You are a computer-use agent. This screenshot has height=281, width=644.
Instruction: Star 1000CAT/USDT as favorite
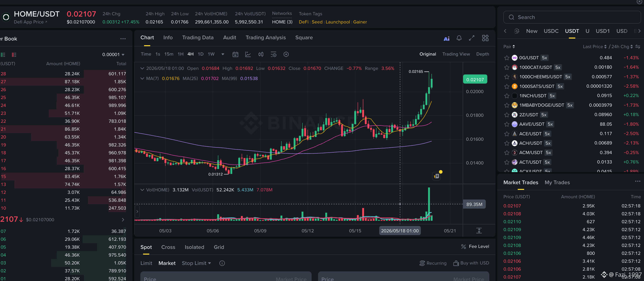coord(507,67)
